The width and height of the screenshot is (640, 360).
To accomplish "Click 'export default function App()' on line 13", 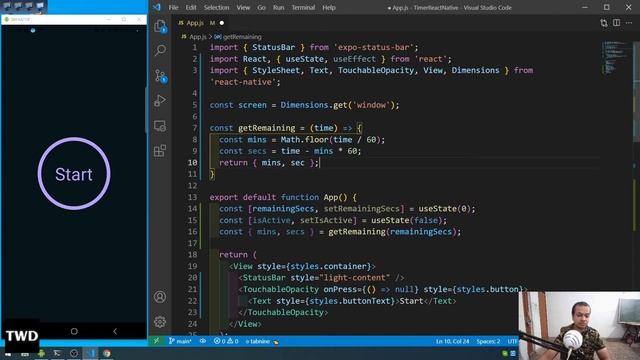I will click(x=278, y=197).
